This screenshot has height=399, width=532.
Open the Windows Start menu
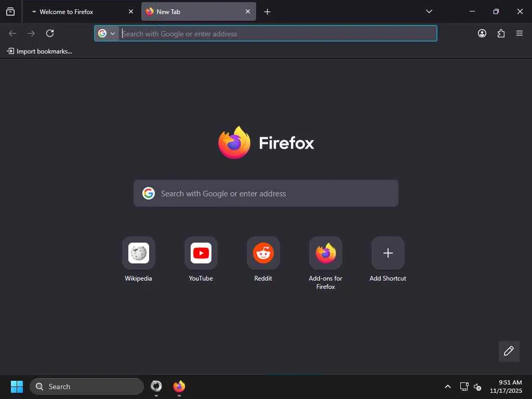tap(17, 387)
